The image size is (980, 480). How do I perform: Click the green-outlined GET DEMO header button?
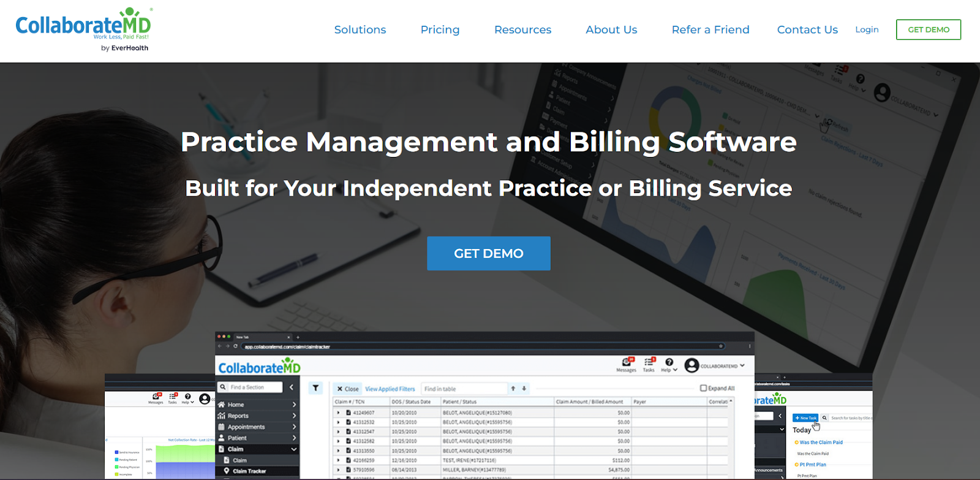(929, 29)
